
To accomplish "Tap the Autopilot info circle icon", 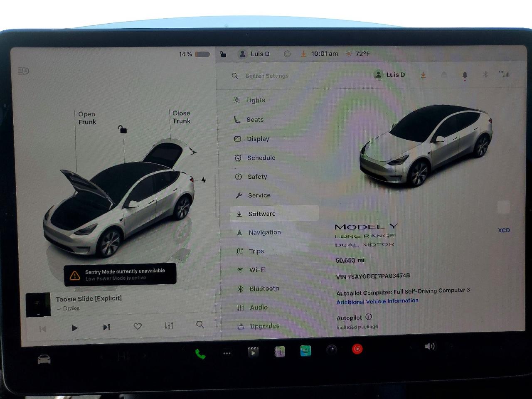I will 369,317.
